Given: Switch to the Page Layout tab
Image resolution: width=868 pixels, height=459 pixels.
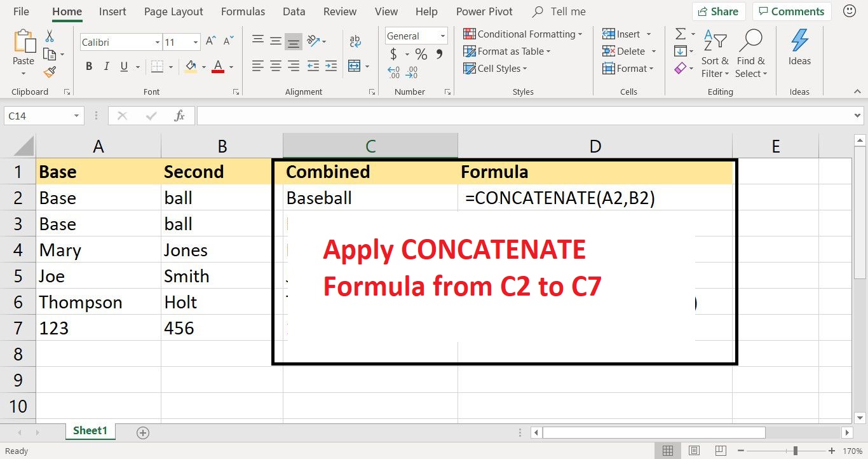Looking at the screenshot, I should pyautogui.click(x=173, y=11).
